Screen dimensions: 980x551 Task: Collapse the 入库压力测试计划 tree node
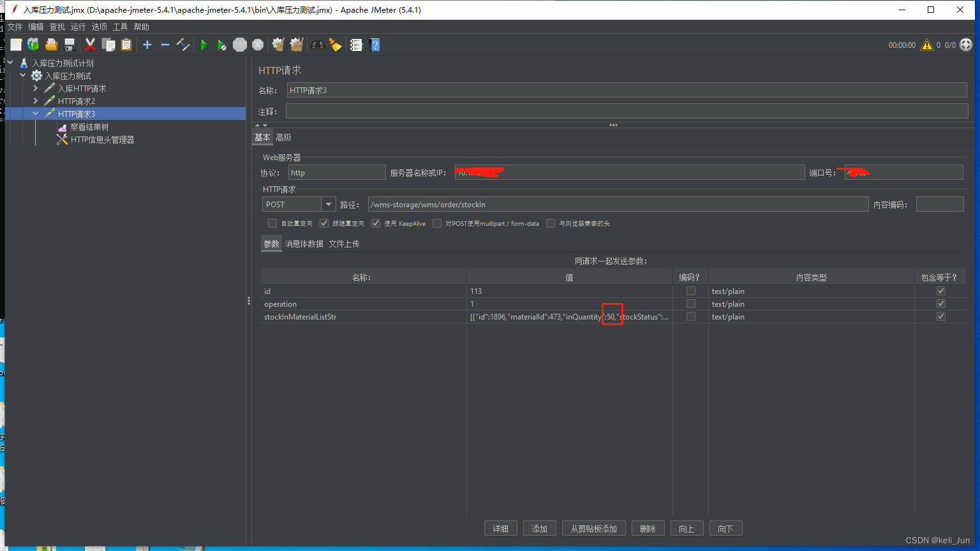tap(10, 62)
